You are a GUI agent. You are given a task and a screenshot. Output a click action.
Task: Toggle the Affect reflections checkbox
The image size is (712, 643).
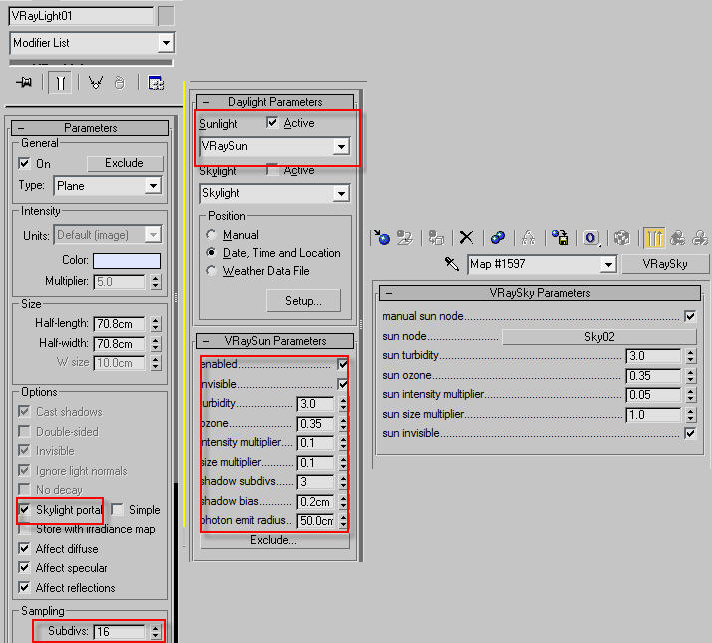[25, 588]
